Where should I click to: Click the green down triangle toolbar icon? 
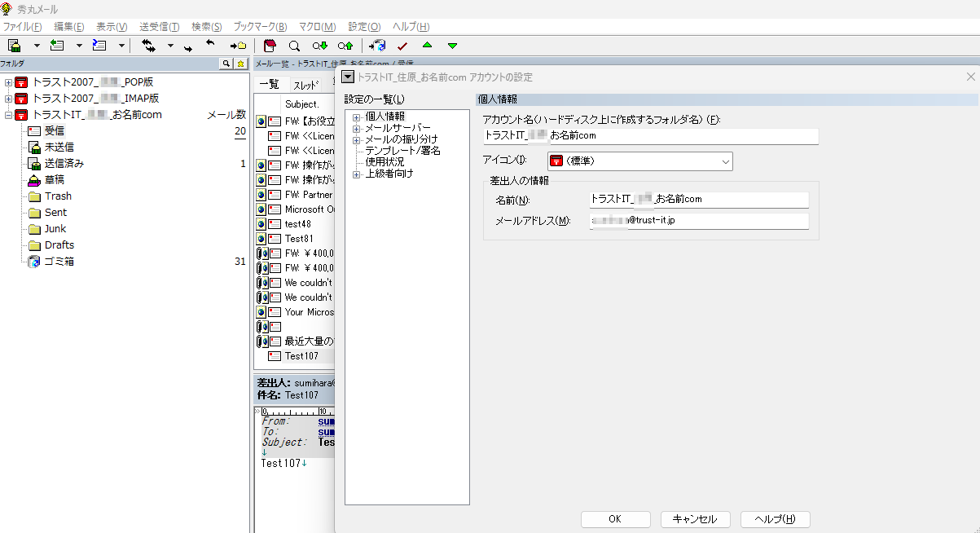click(452, 46)
